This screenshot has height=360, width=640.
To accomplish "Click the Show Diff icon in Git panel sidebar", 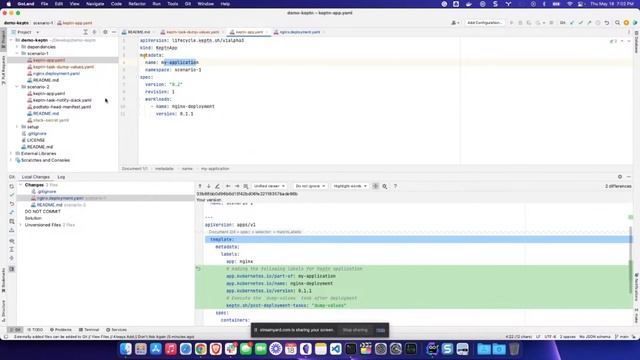I will (11, 212).
